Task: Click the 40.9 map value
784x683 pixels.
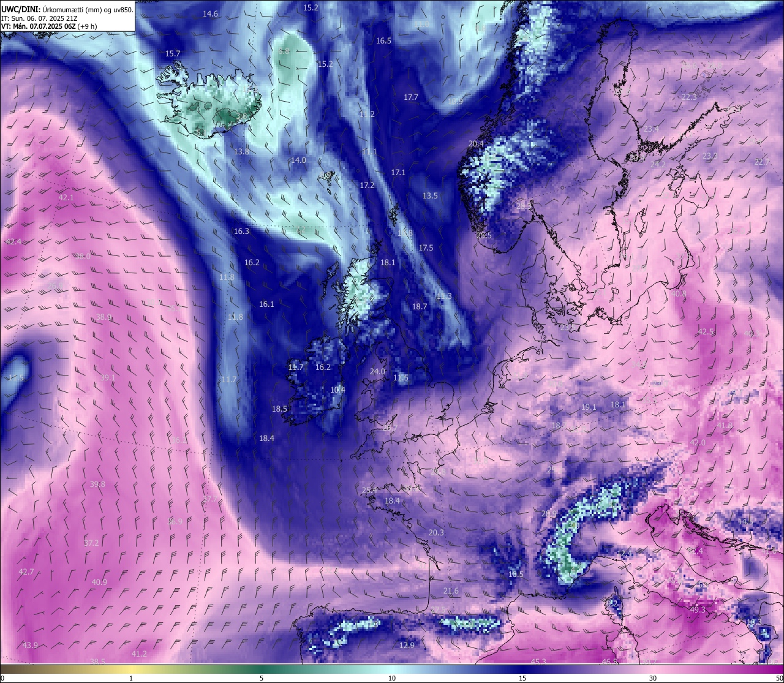Action: (x=99, y=581)
